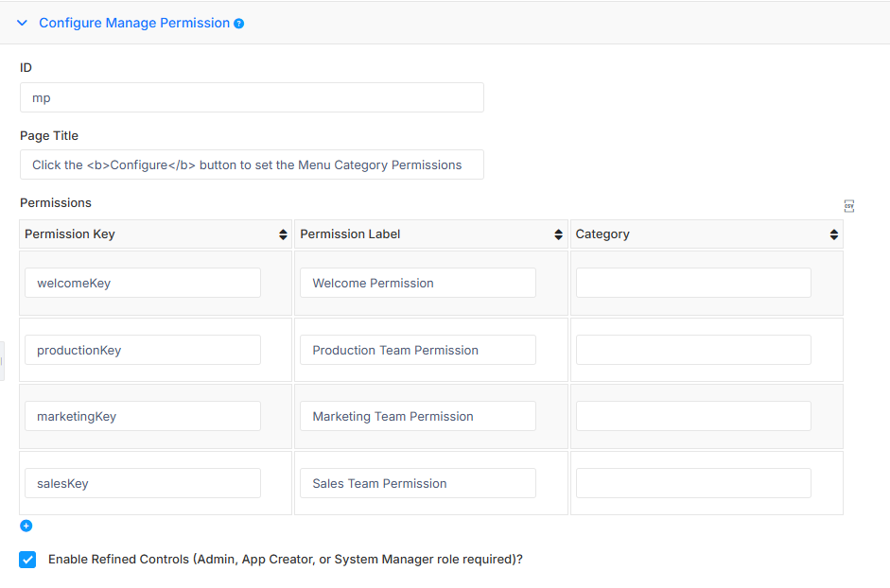The height and width of the screenshot is (588, 890).
Task: Sort by Permission Label column arrows
Action: point(558,234)
